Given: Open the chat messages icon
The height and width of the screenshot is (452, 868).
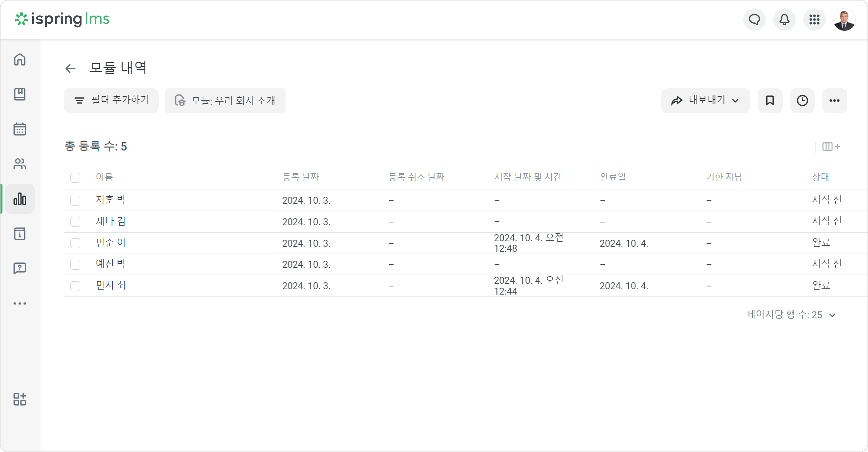Looking at the screenshot, I should point(754,20).
